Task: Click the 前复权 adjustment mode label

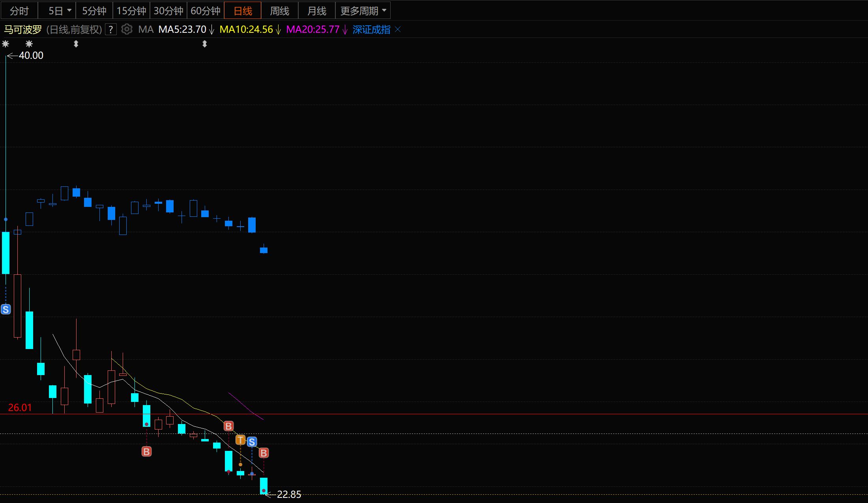Action: 85,30
